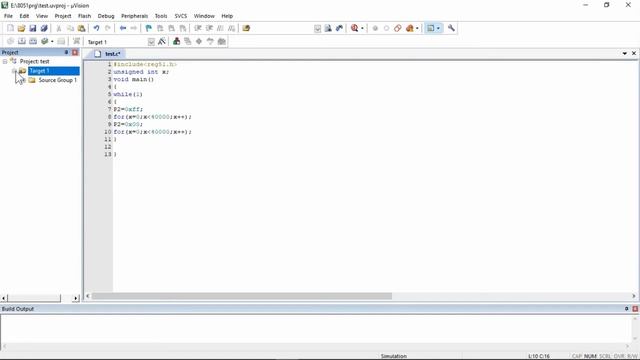Open Configuration with the wrench icon

(x=451, y=28)
